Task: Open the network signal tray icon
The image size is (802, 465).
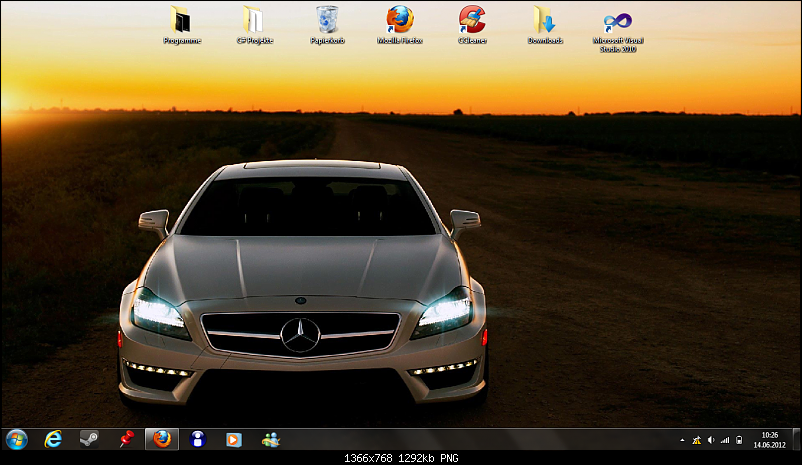Action: click(725, 440)
